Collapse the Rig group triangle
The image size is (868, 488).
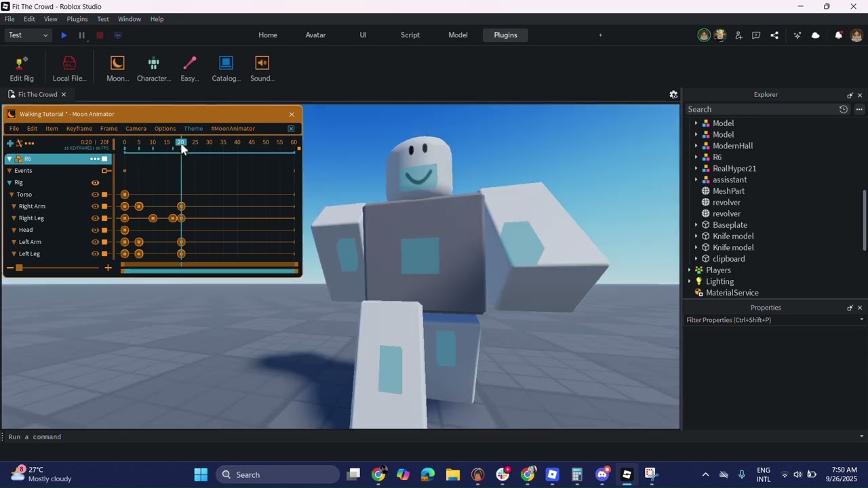pyautogui.click(x=9, y=182)
